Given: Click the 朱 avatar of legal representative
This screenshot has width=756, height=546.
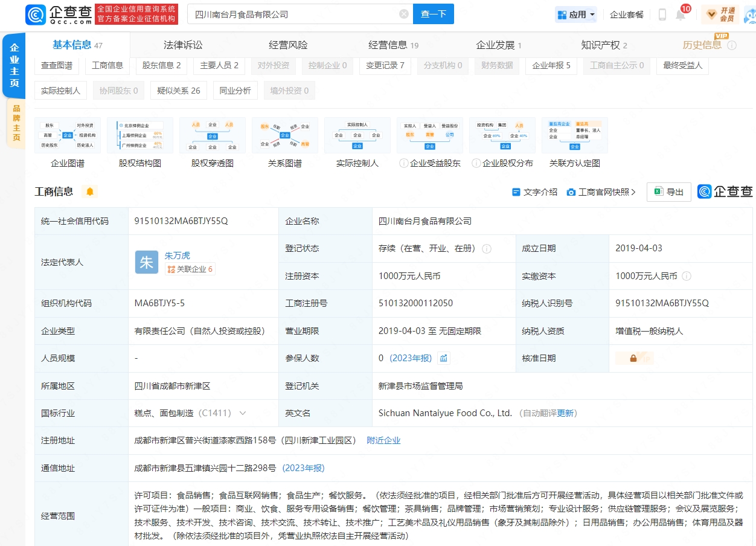Looking at the screenshot, I should click(x=147, y=262).
